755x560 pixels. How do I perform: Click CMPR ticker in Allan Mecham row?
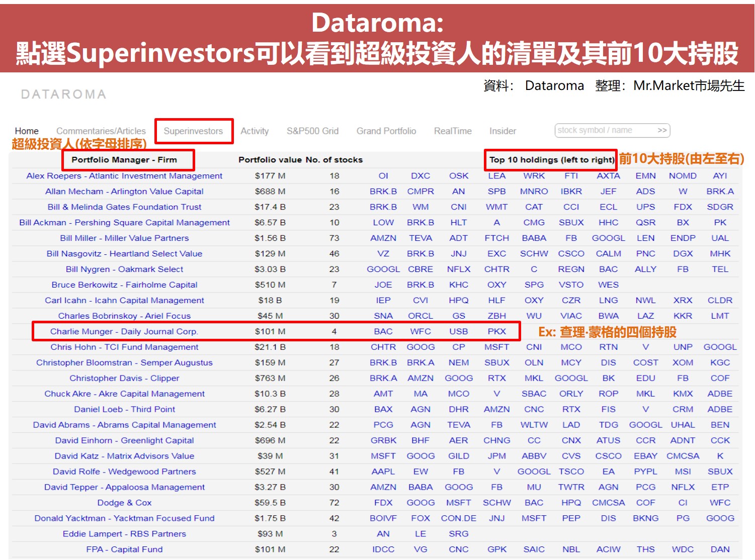(x=421, y=191)
